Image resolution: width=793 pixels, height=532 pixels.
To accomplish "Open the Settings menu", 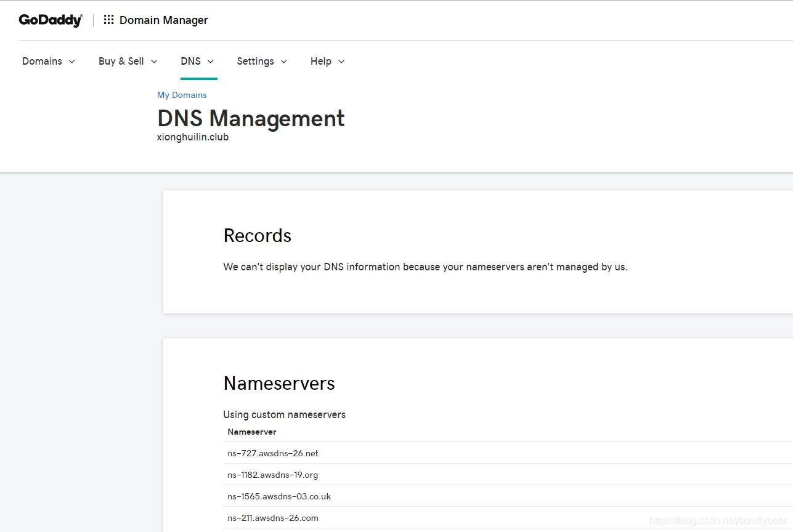I will [255, 61].
